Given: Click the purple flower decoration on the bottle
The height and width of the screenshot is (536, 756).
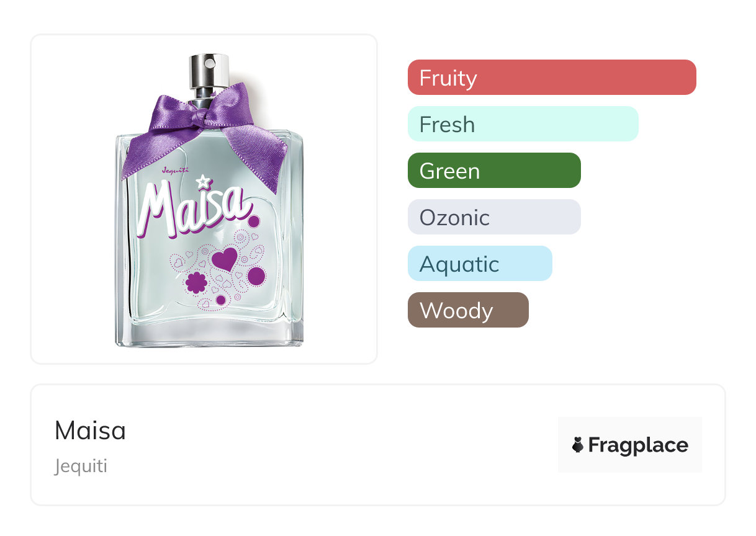Looking at the screenshot, I should click(x=196, y=282).
